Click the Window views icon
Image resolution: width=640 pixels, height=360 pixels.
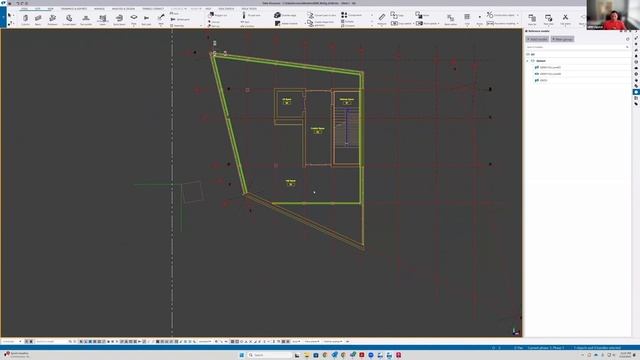click(x=532, y=19)
